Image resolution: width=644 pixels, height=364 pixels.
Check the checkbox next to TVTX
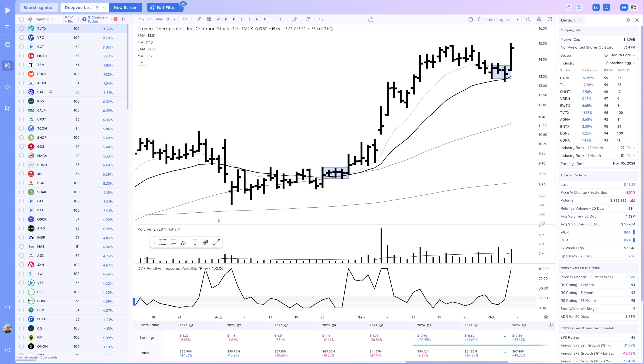22,28
